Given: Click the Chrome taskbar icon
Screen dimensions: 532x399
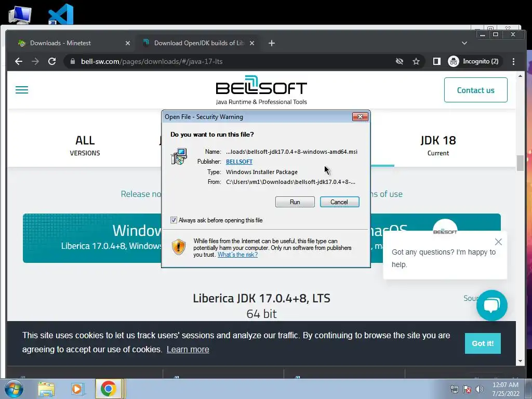Looking at the screenshot, I should (x=108, y=389).
